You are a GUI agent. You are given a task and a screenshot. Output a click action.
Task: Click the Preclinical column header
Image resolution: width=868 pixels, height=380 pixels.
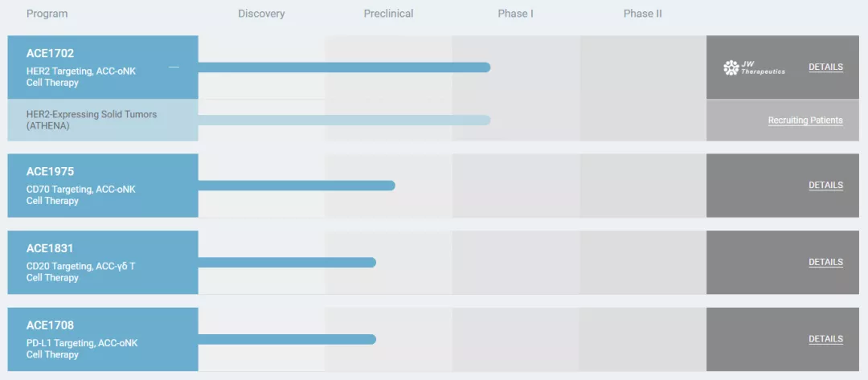coord(388,14)
